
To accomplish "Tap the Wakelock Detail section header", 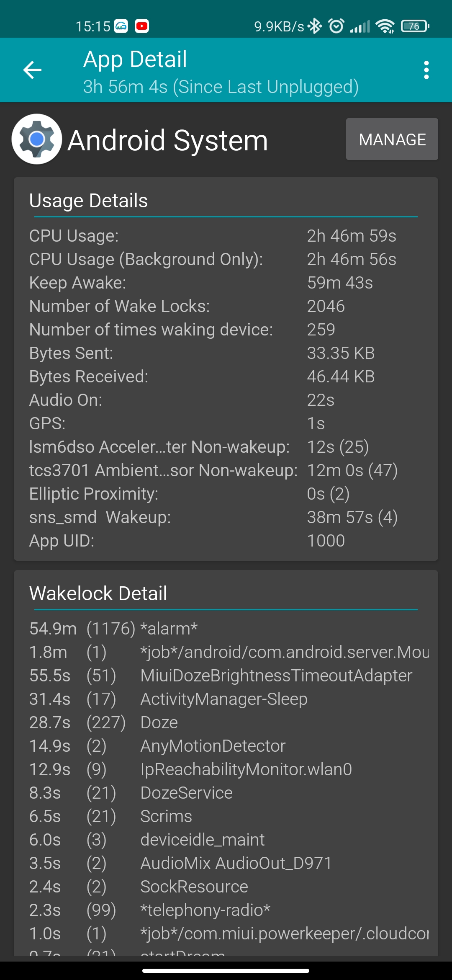I will click(98, 593).
